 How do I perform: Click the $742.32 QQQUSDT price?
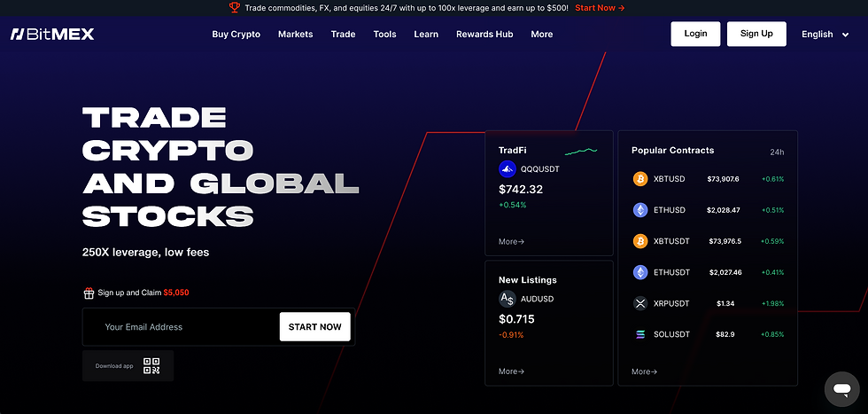[521, 189]
